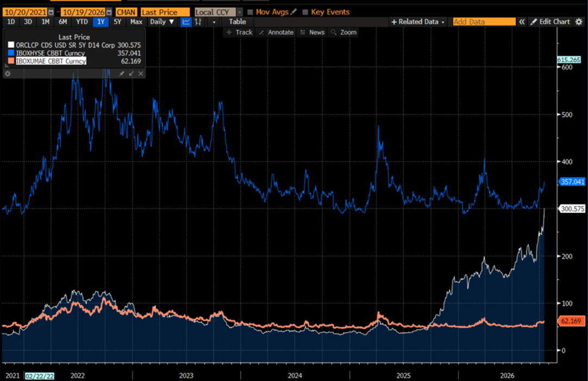Select the 5Y time range
The height and width of the screenshot is (381, 588).
pyautogui.click(x=117, y=22)
